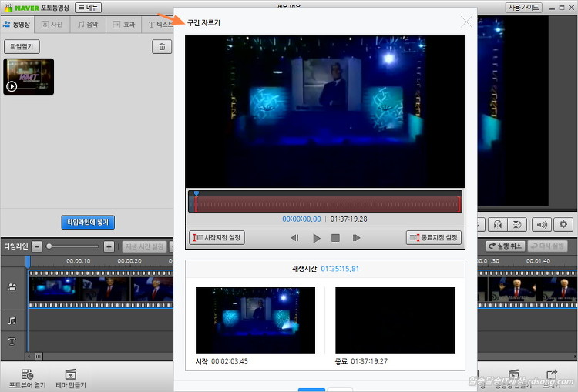Step forward one frame in trim preview

(356, 238)
